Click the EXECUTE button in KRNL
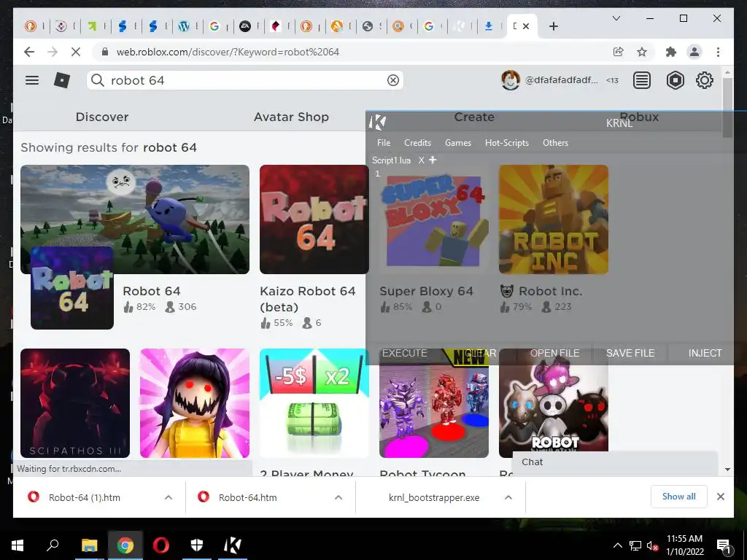Screen dimensions: 747x560 tap(404, 353)
